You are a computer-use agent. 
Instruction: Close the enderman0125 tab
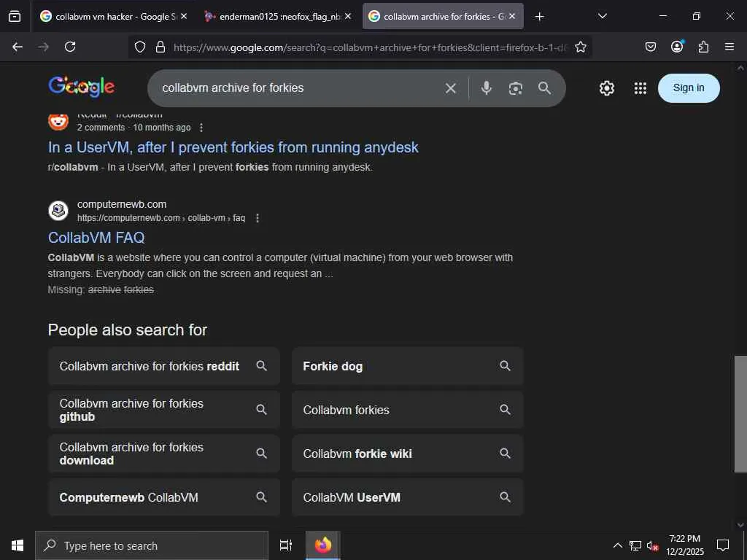pyautogui.click(x=348, y=16)
